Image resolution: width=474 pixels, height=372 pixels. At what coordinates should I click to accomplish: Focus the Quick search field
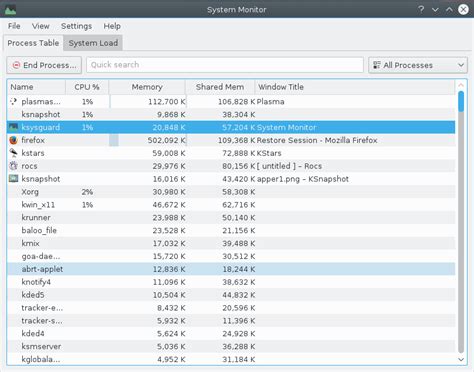click(x=225, y=65)
